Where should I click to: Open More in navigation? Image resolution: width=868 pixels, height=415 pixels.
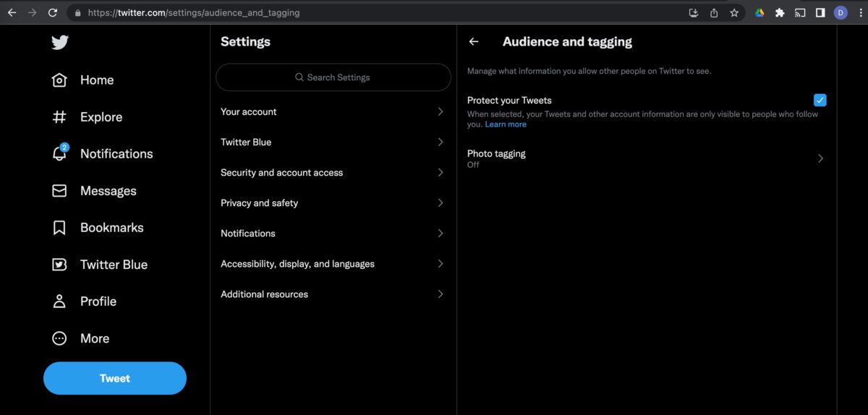pos(95,338)
